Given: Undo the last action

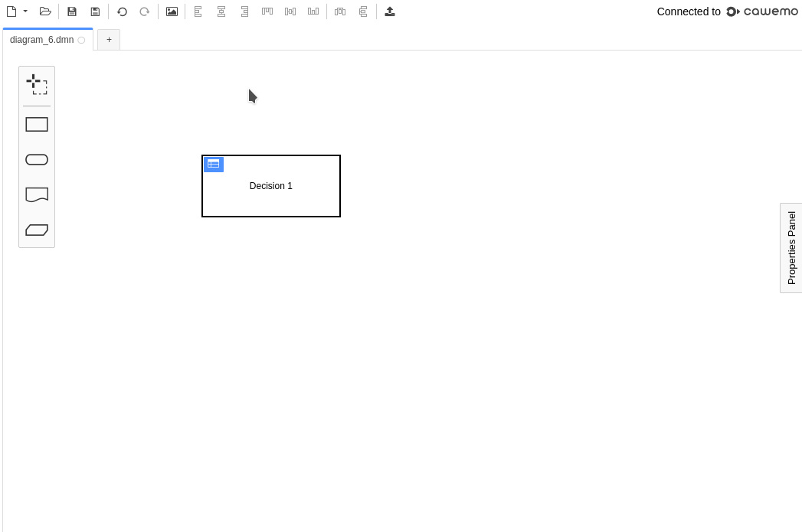Looking at the screenshot, I should [x=122, y=11].
